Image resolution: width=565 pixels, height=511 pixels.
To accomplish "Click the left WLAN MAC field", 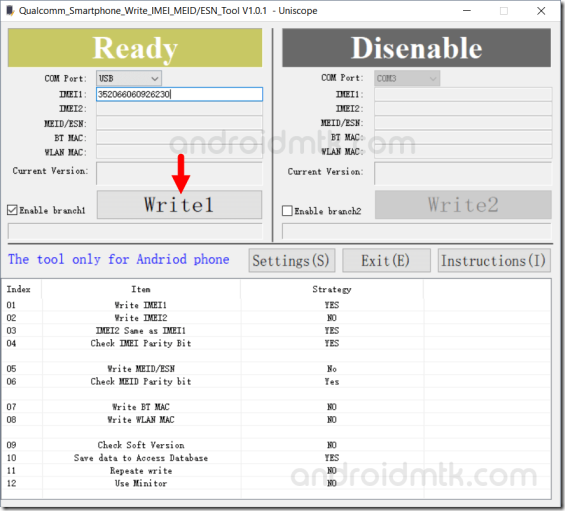I will coord(179,152).
